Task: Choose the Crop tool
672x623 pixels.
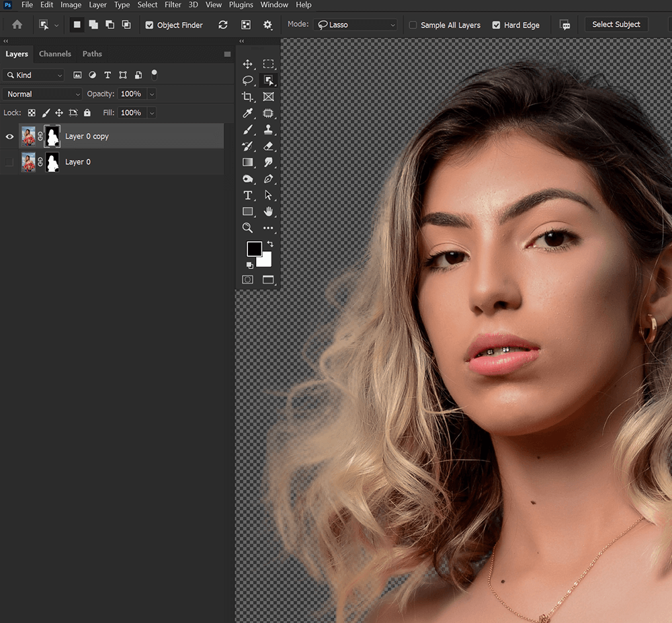Action: pyautogui.click(x=248, y=97)
